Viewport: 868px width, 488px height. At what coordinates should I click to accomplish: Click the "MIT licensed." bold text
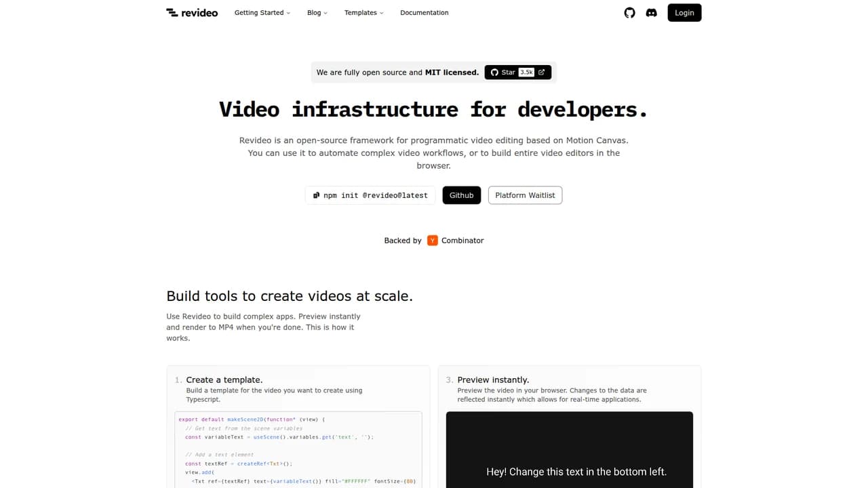[452, 73]
